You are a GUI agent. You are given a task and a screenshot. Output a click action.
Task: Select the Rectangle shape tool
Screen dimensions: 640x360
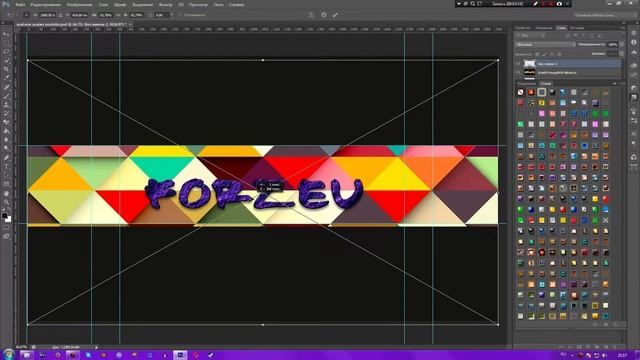point(6,184)
